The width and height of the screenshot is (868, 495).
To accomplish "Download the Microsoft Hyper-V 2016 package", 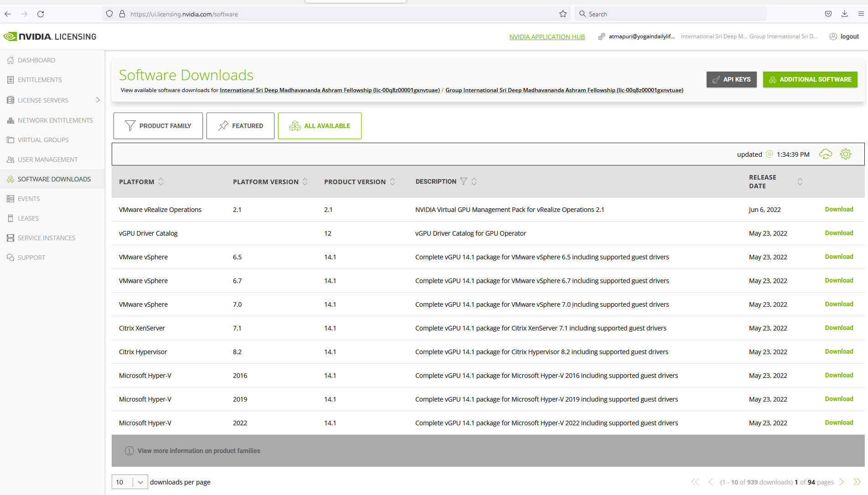I will point(839,375).
